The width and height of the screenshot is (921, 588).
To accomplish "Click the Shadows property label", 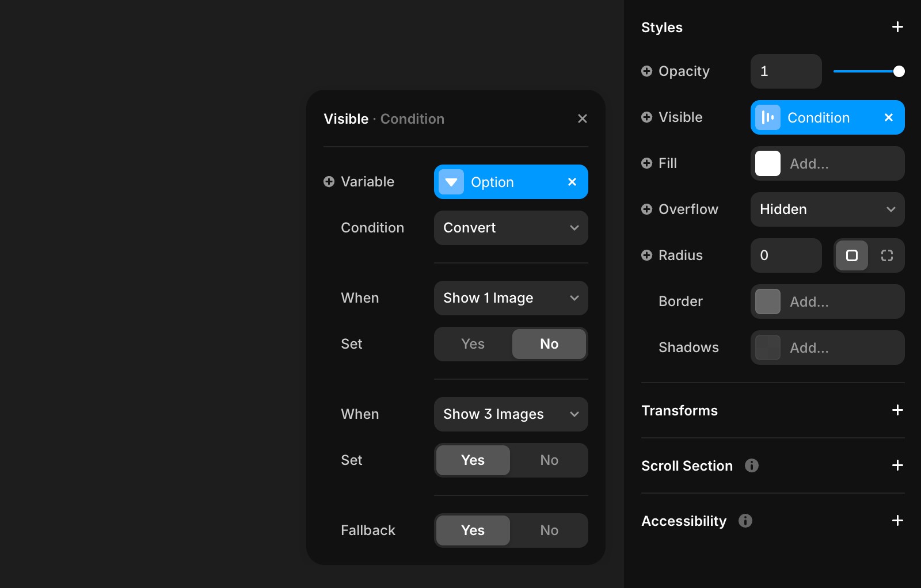I will click(x=688, y=348).
